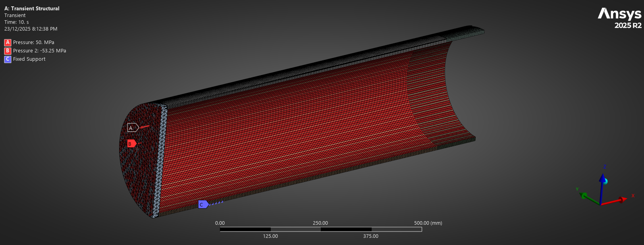Select "Pressure 2: -53.25 MPa" legend entry
This screenshot has height=245, width=644.
40,51
